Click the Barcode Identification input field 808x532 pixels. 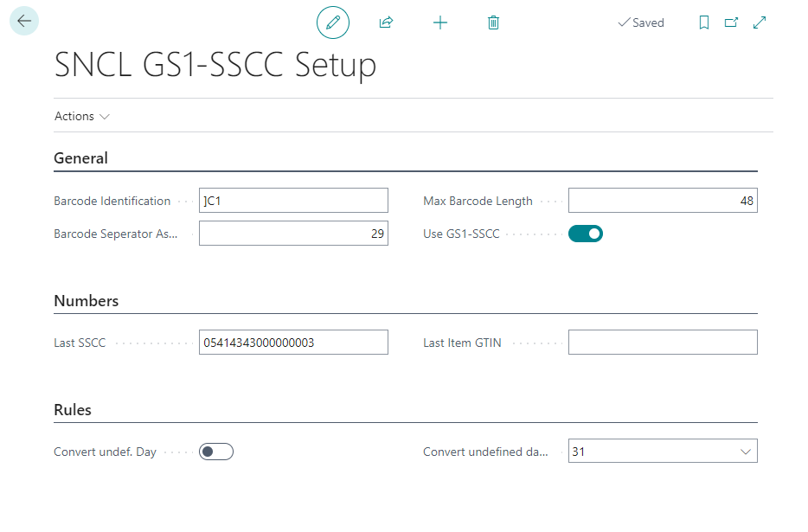293,201
